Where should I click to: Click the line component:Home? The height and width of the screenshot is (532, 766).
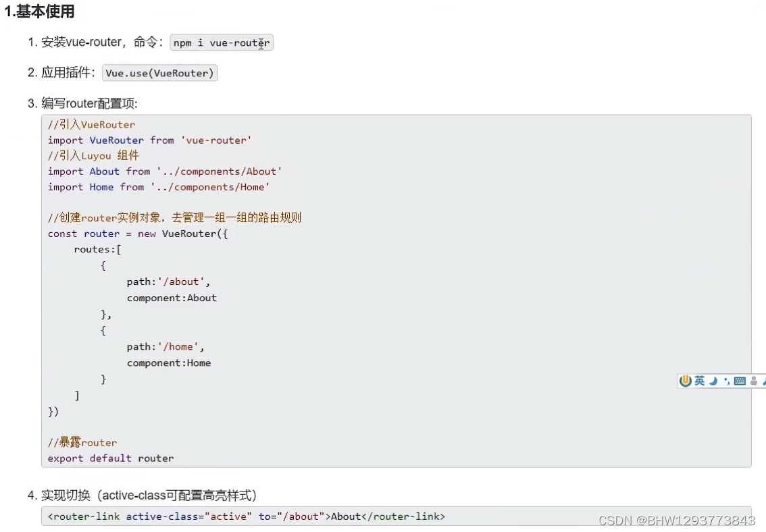point(169,363)
